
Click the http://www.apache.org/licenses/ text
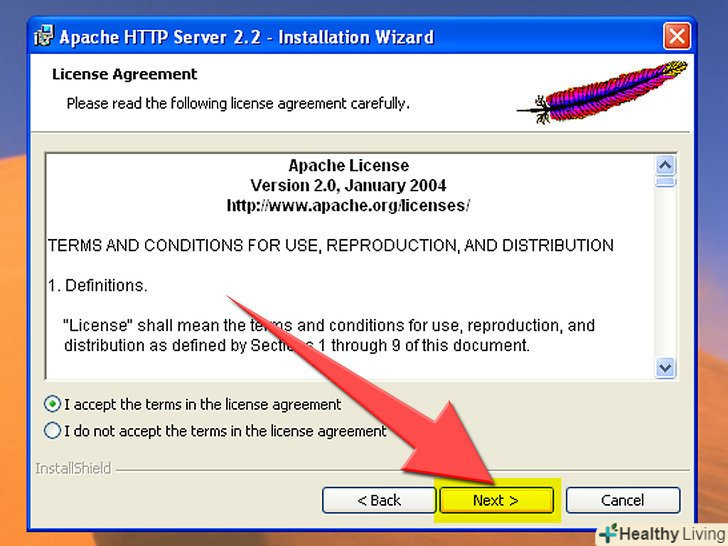click(x=349, y=205)
